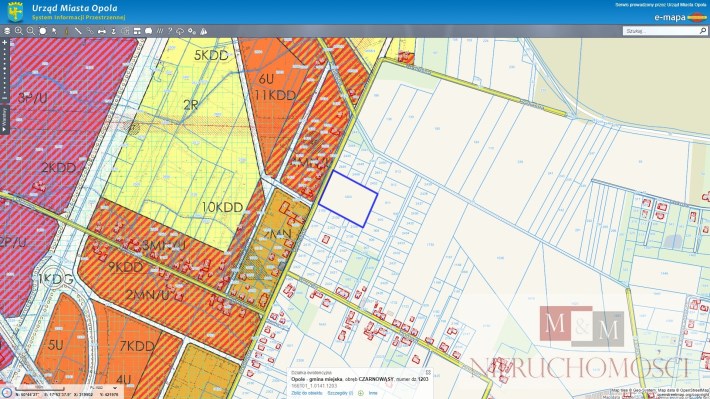Select the line measure tool
The height and width of the screenshot is (399, 710).
tap(78, 31)
